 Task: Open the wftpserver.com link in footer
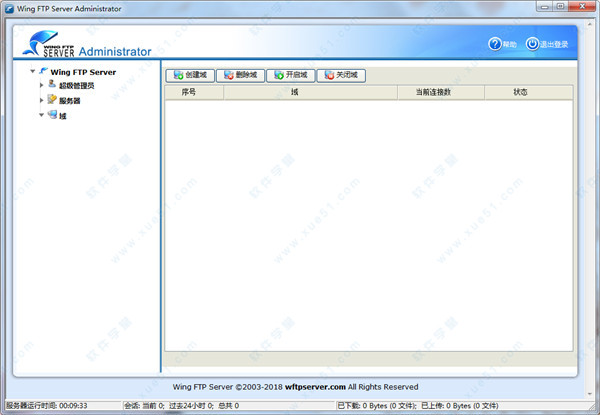click(x=315, y=387)
